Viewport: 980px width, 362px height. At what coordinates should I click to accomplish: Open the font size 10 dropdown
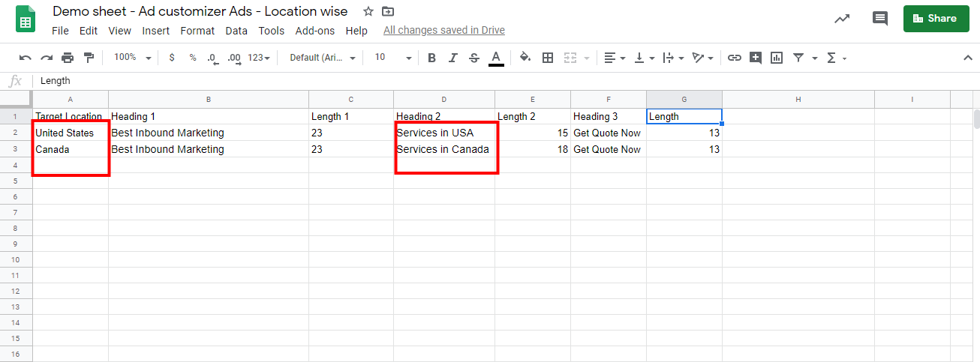pyautogui.click(x=392, y=58)
